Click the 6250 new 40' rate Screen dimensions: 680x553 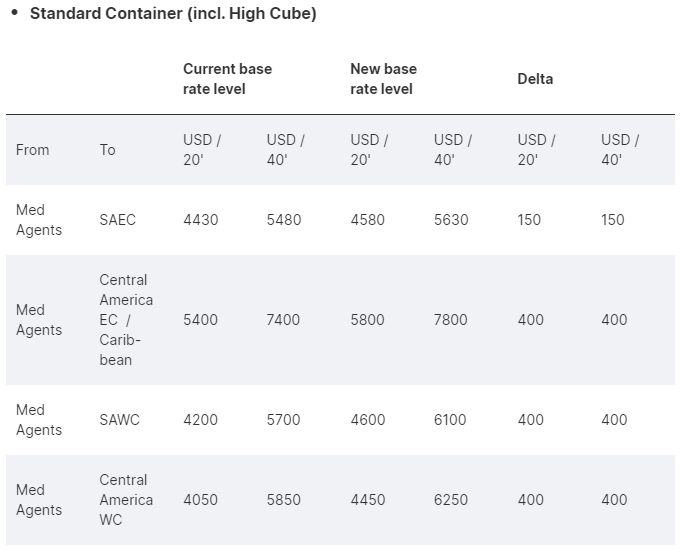coord(451,500)
